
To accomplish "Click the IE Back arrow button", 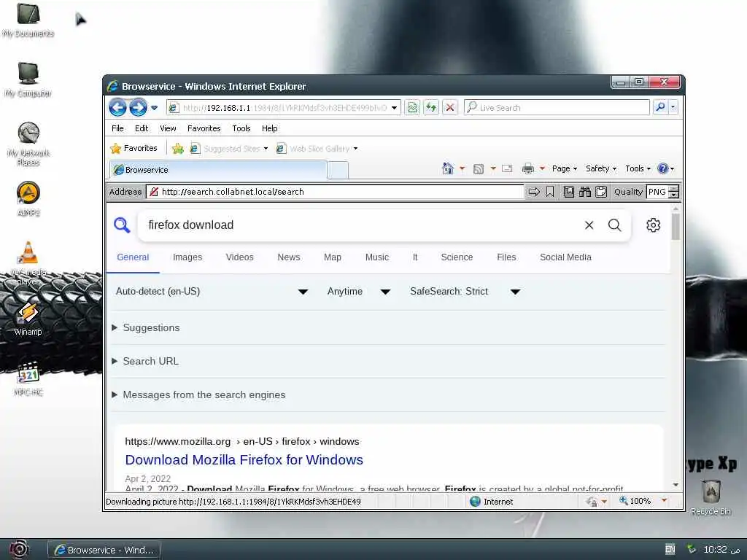I will tap(117, 108).
